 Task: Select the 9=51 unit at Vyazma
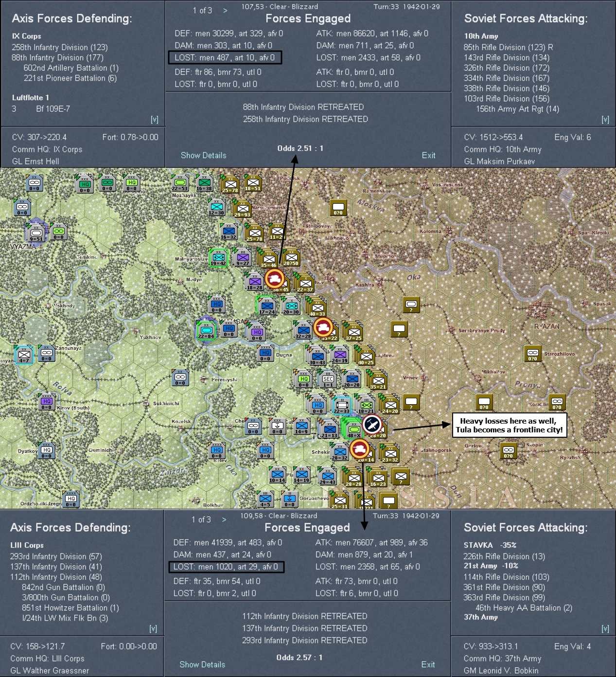pyautogui.click(x=36, y=233)
